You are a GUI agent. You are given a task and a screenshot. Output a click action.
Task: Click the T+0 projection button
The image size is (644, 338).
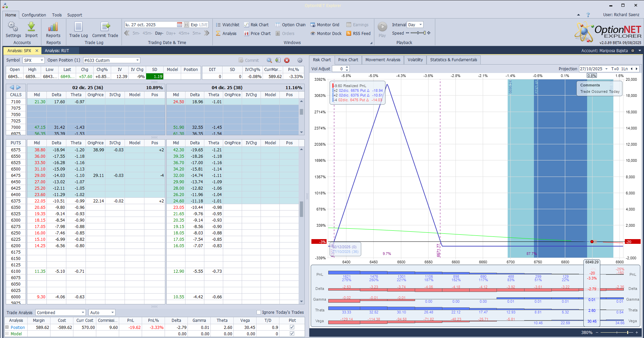pos(615,69)
